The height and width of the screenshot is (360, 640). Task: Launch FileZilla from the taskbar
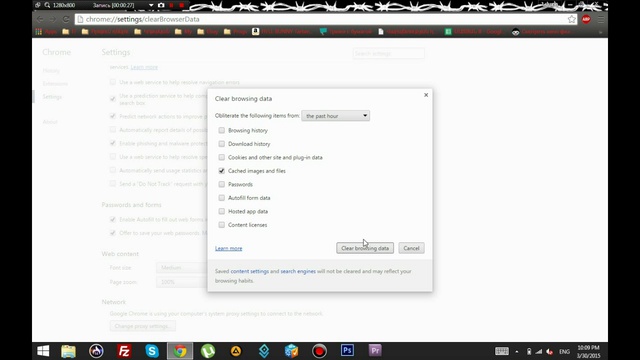[124, 351]
